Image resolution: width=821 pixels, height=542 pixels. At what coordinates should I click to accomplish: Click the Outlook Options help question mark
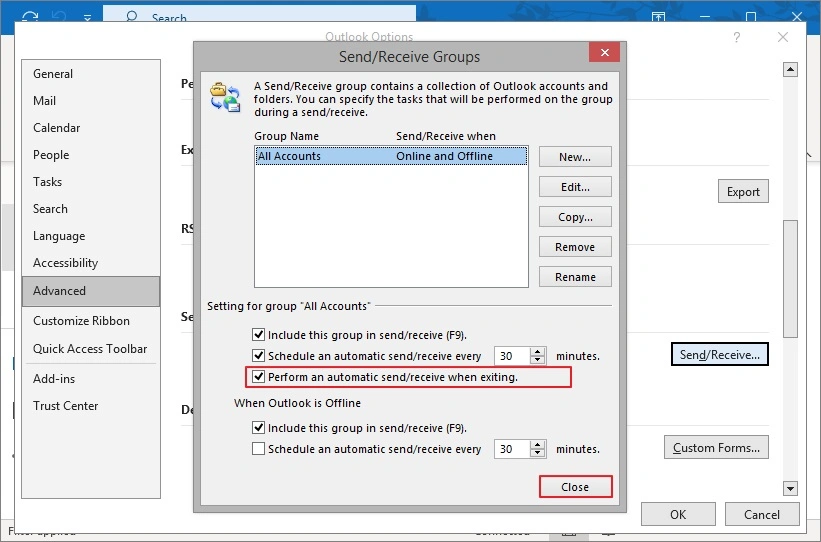737,37
